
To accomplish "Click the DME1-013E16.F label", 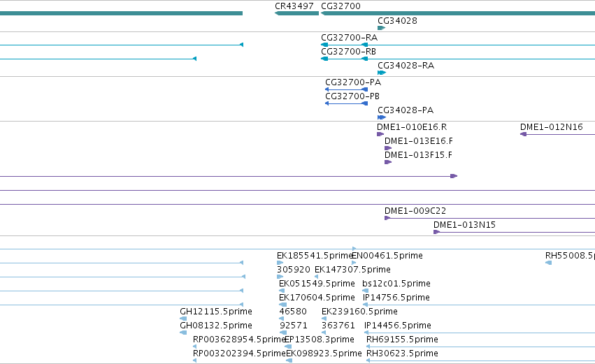I will 419,141.
